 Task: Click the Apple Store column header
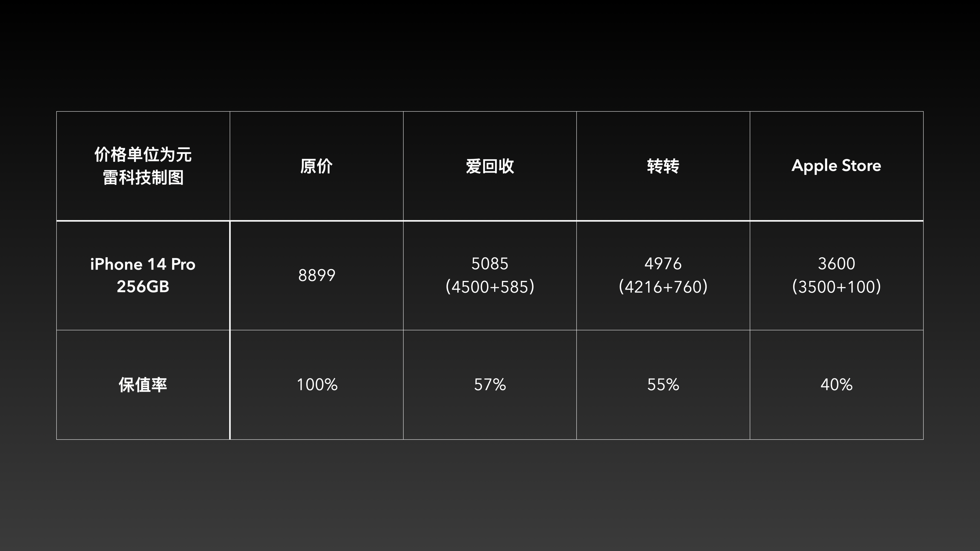pyautogui.click(x=837, y=165)
